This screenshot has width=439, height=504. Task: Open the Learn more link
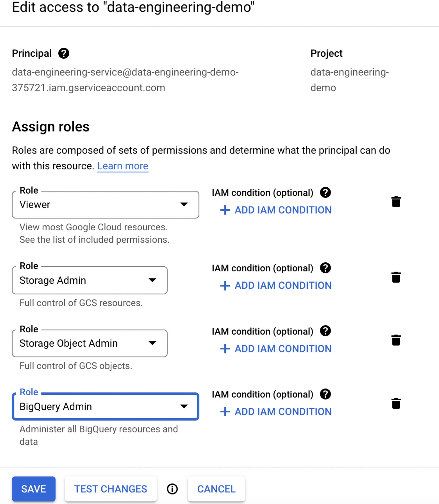[x=123, y=166]
